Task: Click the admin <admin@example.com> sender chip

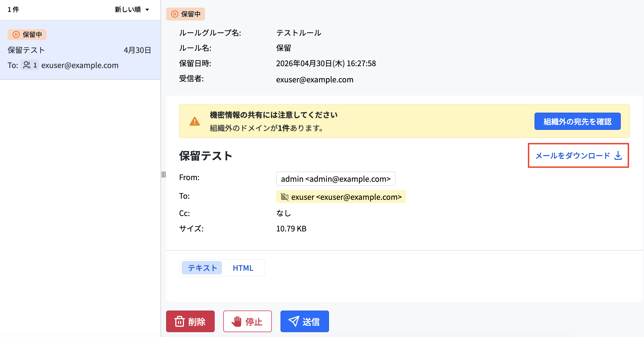Action: (x=336, y=179)
